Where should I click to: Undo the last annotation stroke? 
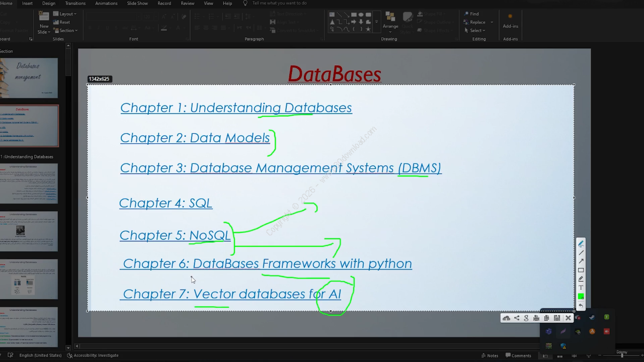point(581,305)
